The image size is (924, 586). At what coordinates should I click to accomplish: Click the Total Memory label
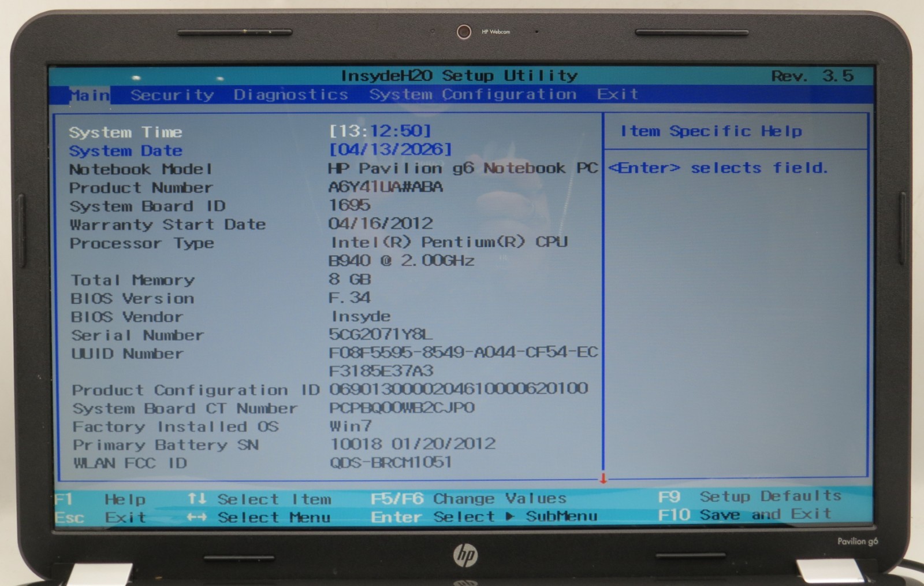[132, 280]
